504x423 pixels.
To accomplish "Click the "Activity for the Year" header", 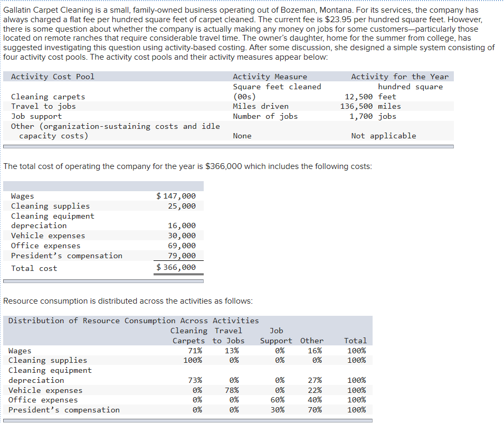I will pyautogui.click(x=400, y=77).
